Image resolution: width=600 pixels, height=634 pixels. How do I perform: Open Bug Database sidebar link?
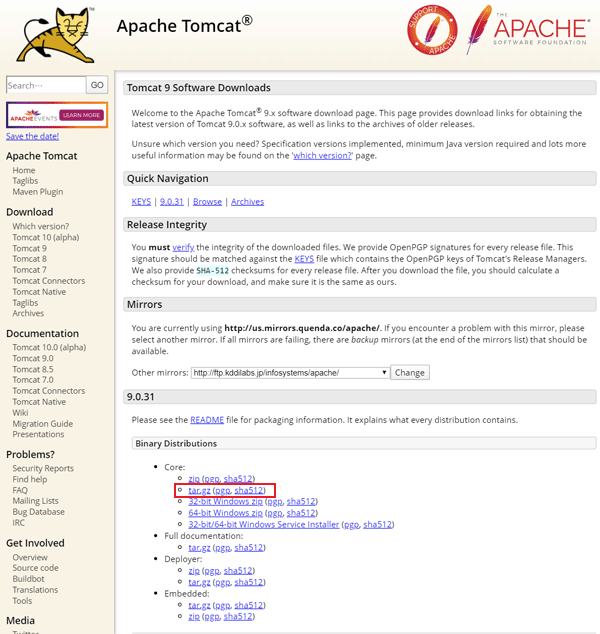[x=38, y=511]
